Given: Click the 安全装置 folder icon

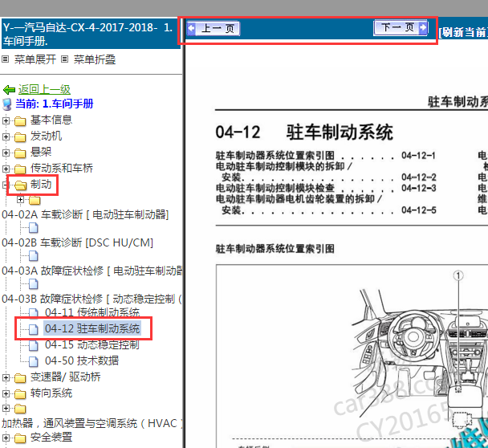Looking at the screenshot, I should pyautogui.click(x=20, y=438).
